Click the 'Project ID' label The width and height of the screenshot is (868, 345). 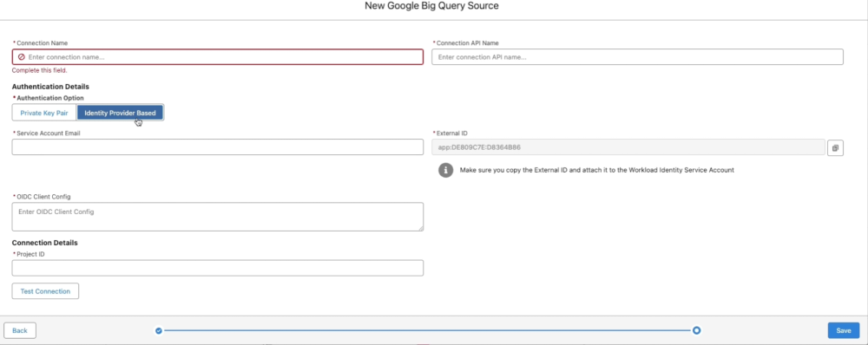(30, 254)
